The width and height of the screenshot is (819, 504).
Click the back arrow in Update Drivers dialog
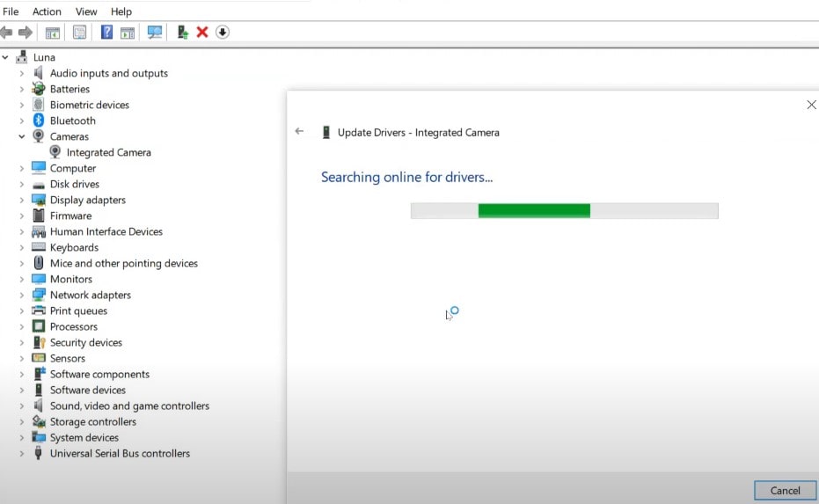299,132
